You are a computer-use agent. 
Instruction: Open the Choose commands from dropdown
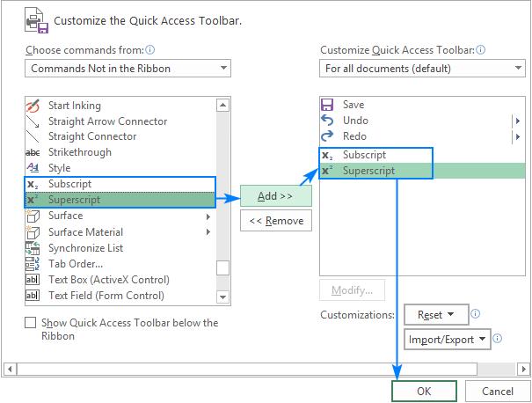coord(128,68)
